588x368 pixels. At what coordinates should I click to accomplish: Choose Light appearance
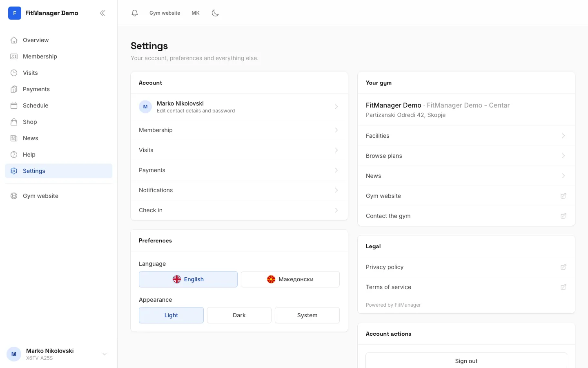coord(171,315)
